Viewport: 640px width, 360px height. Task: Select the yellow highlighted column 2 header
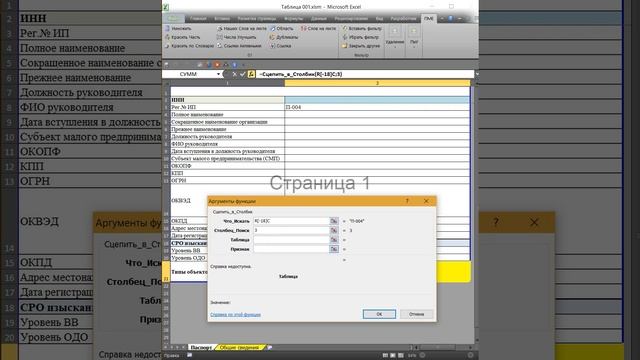pyautogui.click(x=377, y=83)
